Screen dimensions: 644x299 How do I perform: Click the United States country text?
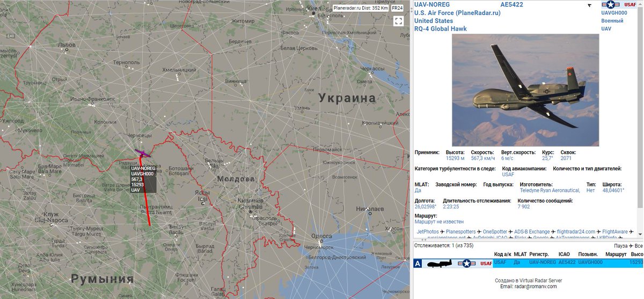point(434,21)
